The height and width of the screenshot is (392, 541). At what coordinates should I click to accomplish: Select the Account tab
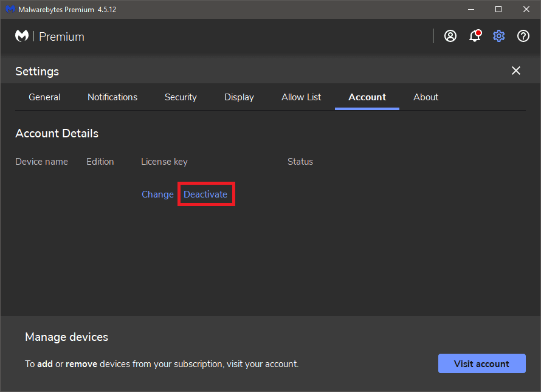click(367, 97)
